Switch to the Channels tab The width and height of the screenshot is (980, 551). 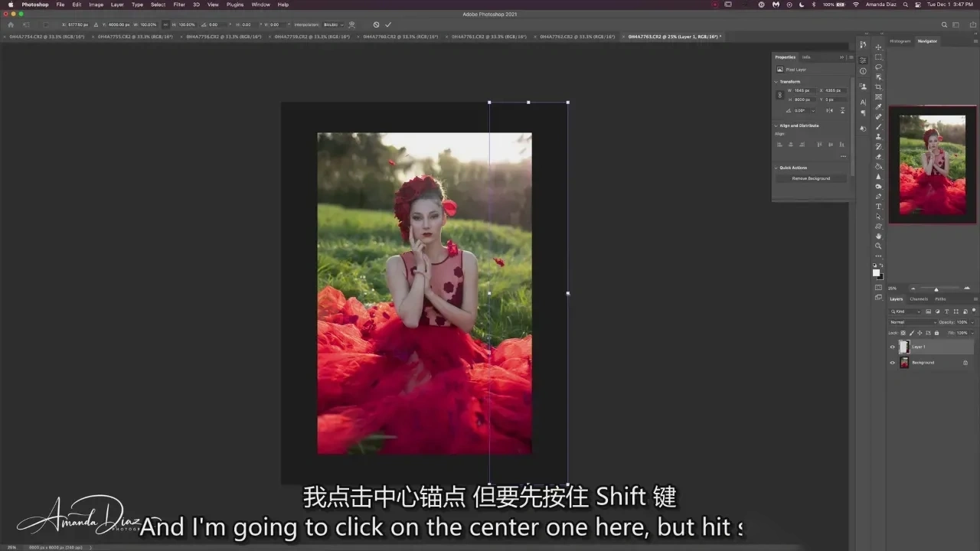click(x=919, y=298)
